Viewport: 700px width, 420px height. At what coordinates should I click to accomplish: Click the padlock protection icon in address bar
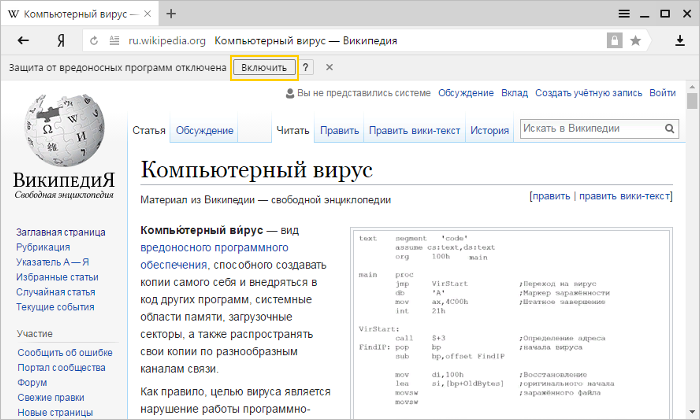(614, 41)
